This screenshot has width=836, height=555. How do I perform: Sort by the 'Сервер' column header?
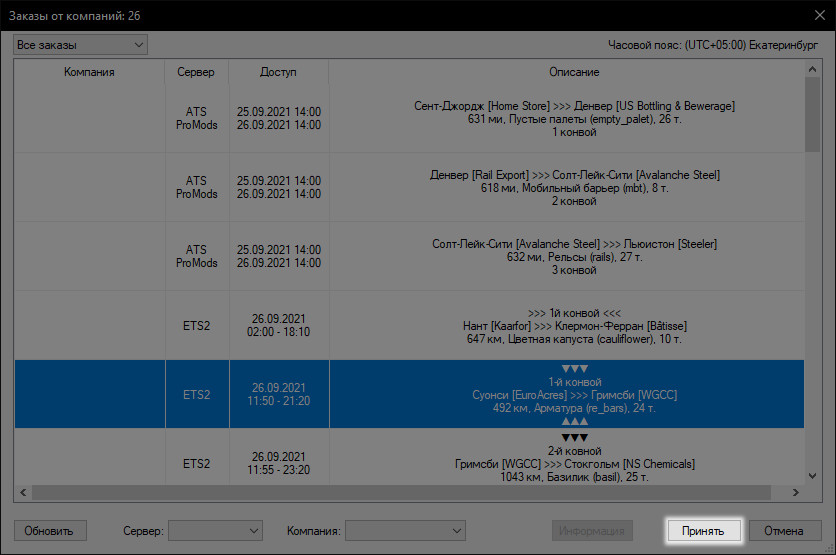[x=196, y=72]
